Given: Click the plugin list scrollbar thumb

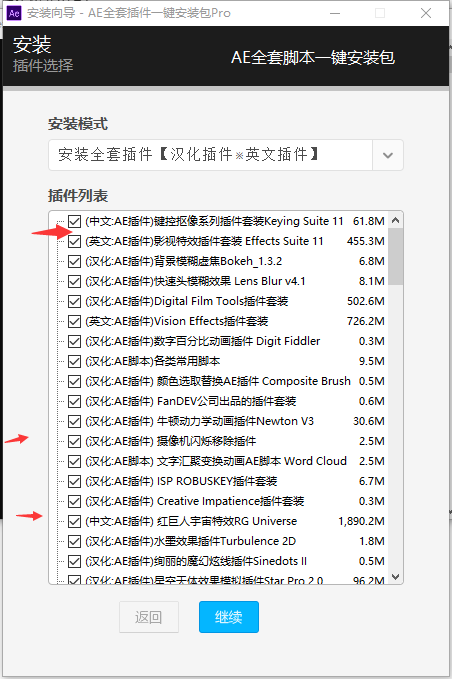Looking at the screenshot, I should pyautogui.click(x=395, y=256).
